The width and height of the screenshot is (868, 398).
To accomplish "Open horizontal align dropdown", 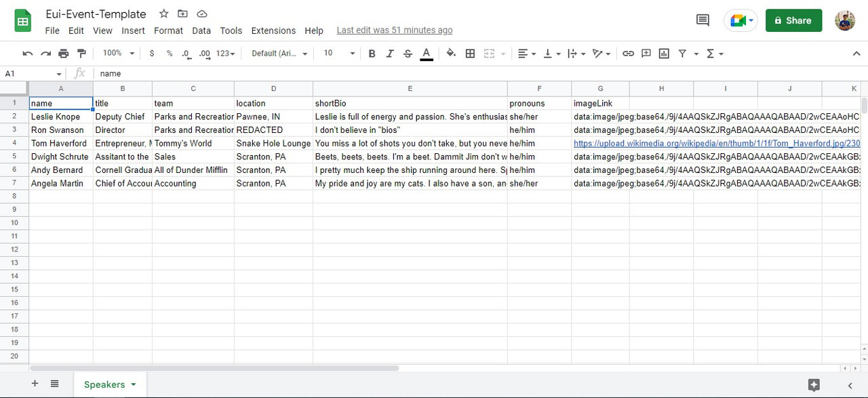I will coord(526,54).
